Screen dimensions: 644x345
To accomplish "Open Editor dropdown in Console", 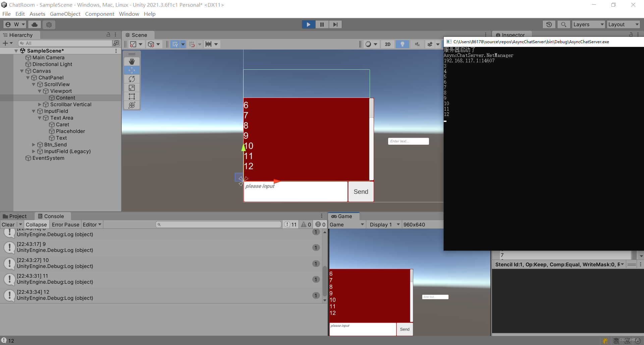I will click(92, 225).
